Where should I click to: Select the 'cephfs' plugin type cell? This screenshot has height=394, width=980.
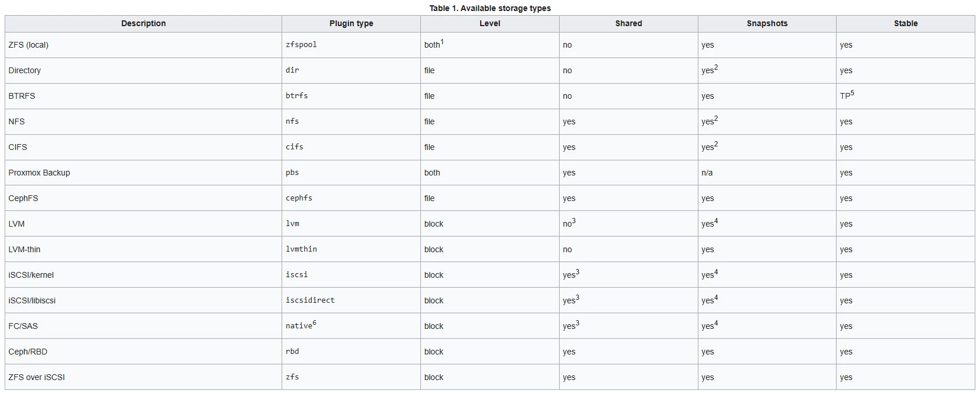click(351, 198)
